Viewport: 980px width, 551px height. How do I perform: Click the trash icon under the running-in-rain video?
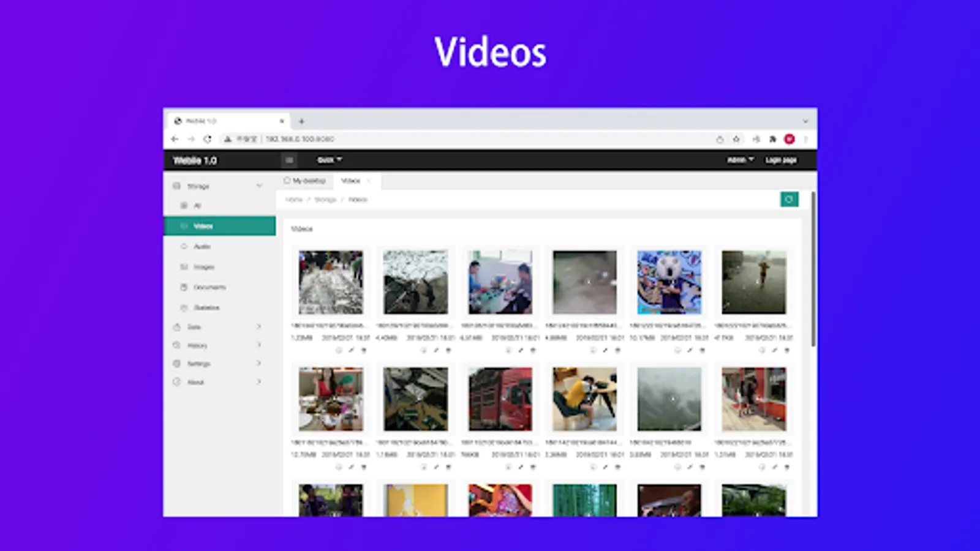pyautogui.click(x=786, y=350)
